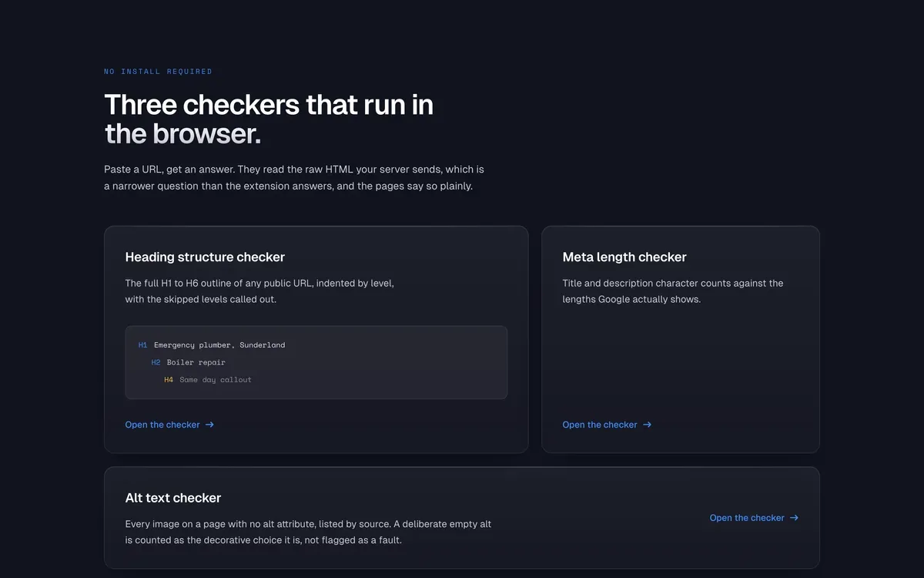The image size is (924, 578).
Task: Click the "Title and description character counts" description
Action: coord(673,291)
